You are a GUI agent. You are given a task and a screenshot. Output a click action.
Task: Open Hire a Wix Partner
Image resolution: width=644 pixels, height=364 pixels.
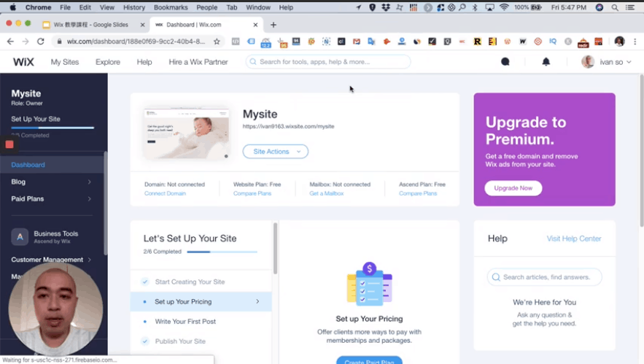198,62
